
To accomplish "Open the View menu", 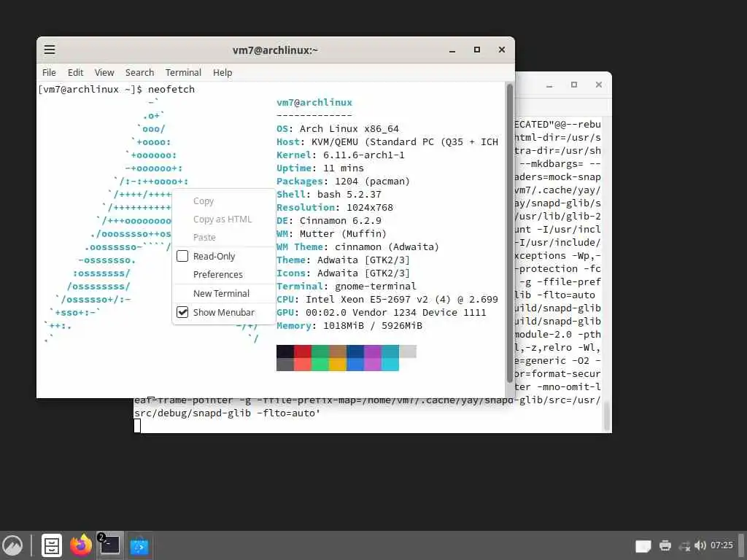I will pyautogui.click(x=104, y=72).
